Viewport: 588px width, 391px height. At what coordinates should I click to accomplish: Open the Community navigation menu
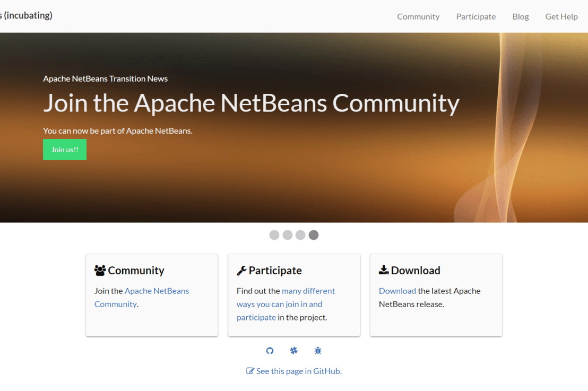point(418,16)
